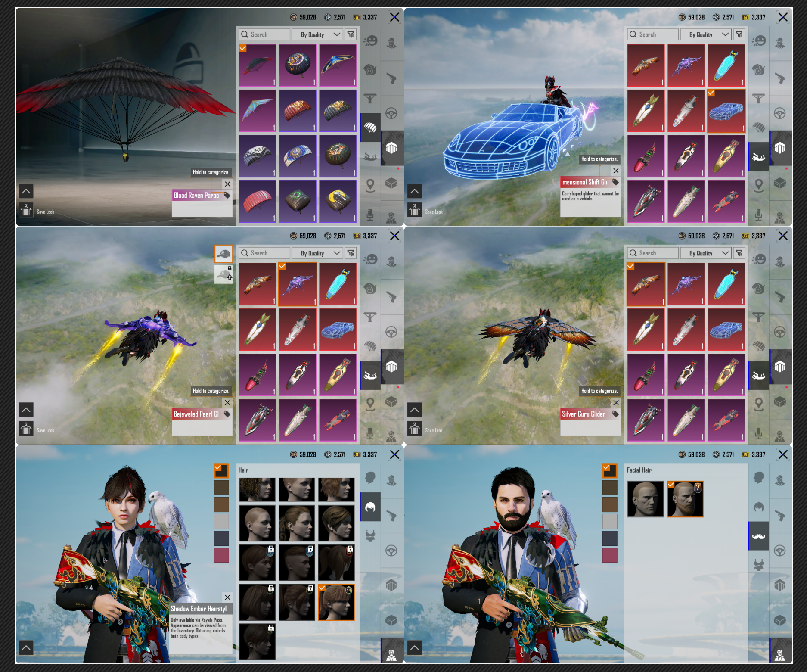Click Save Look text in Silver Guru panel
This screenshot has height=672, width=807.
click(x=434, y=430)
